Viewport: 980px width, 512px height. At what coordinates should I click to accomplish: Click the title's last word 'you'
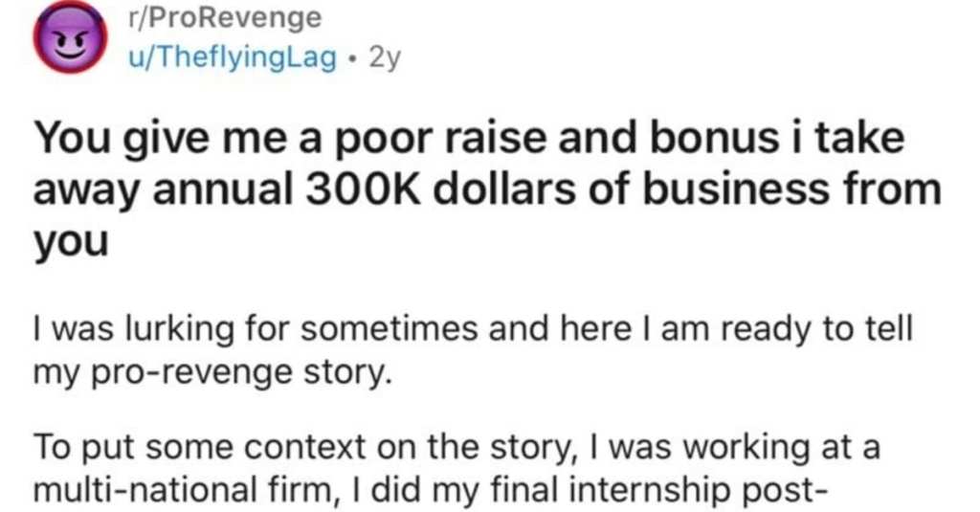tap(71, 243)
